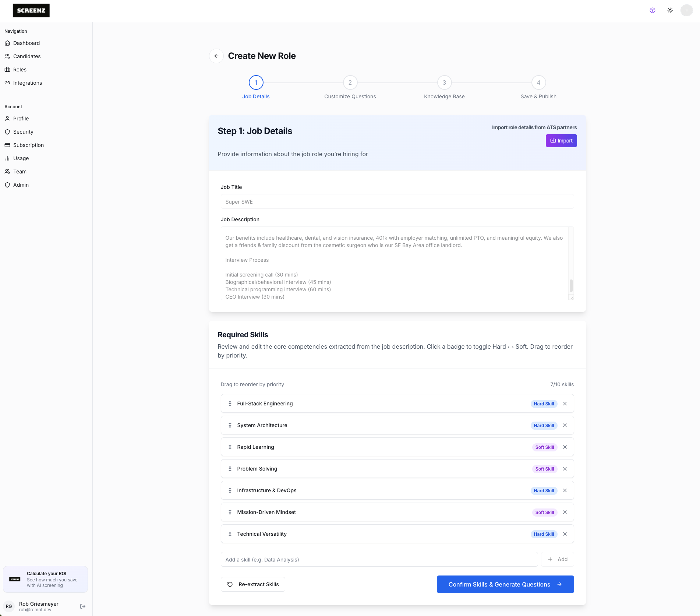This screenshot has width=700, height=616.
Task: Toggle Infrastructure & DevOps Hard Skill badge
Action: click(544, 490)
